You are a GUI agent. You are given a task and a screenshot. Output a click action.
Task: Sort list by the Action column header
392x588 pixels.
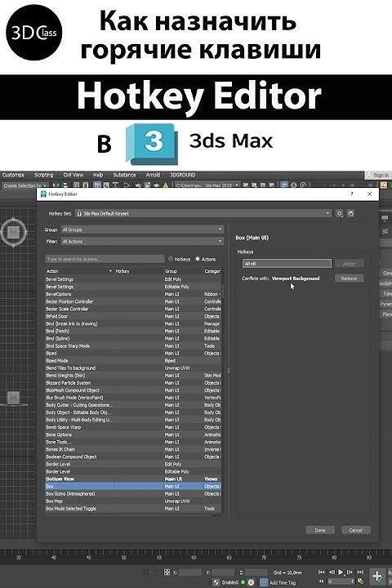click(78, 271)
